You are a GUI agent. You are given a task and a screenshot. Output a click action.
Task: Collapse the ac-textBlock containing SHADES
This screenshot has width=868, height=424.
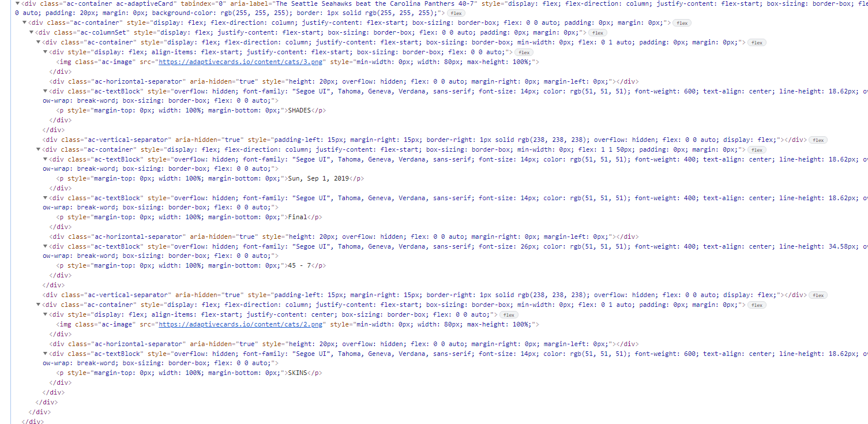45,91
